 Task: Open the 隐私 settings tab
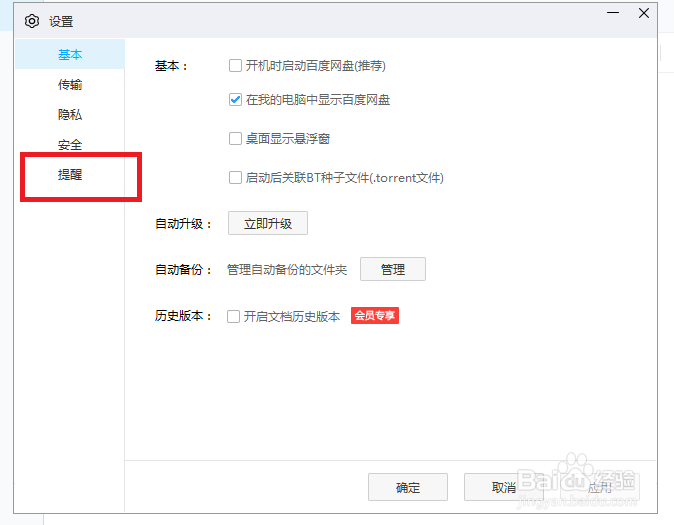pos(70,115)
